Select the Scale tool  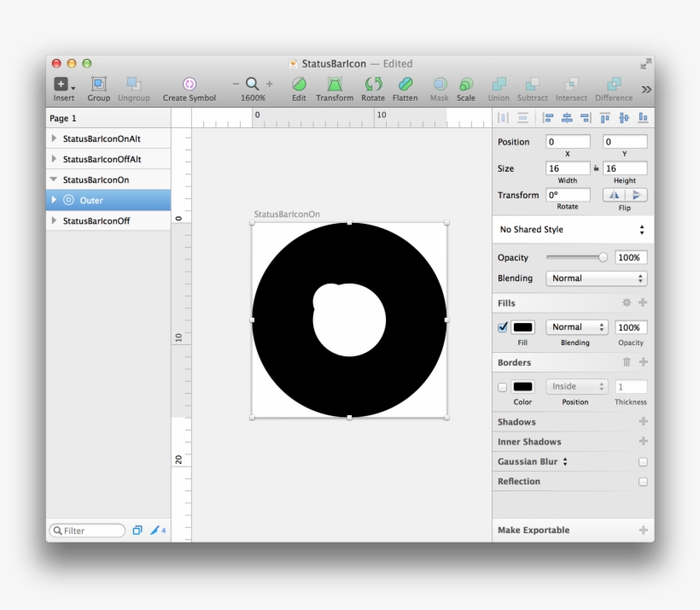[466, 85]
